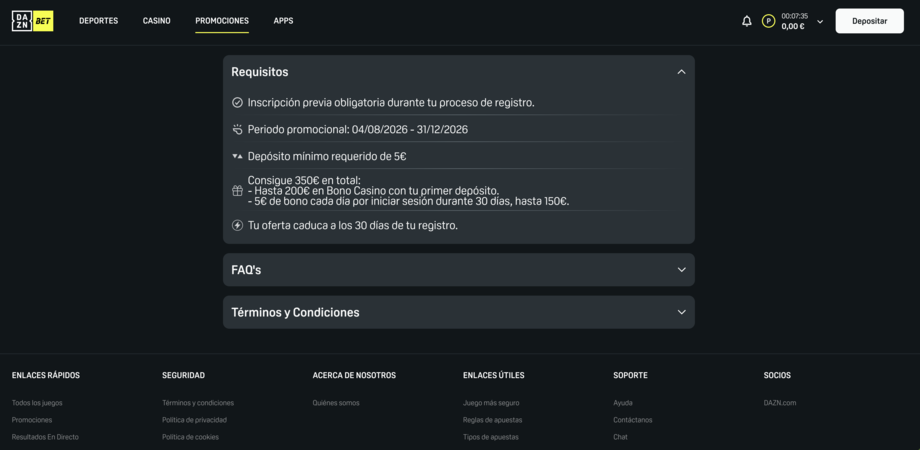Click text 'Periodo promocional: 04/08/2026 - 31/12/2026'

358,130
